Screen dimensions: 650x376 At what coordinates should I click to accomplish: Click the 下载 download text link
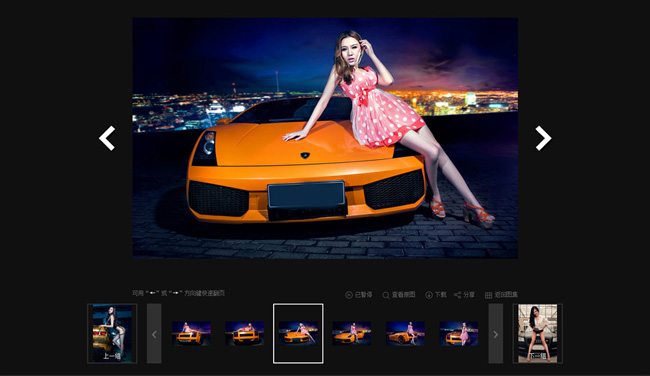[x=441, y=295]
